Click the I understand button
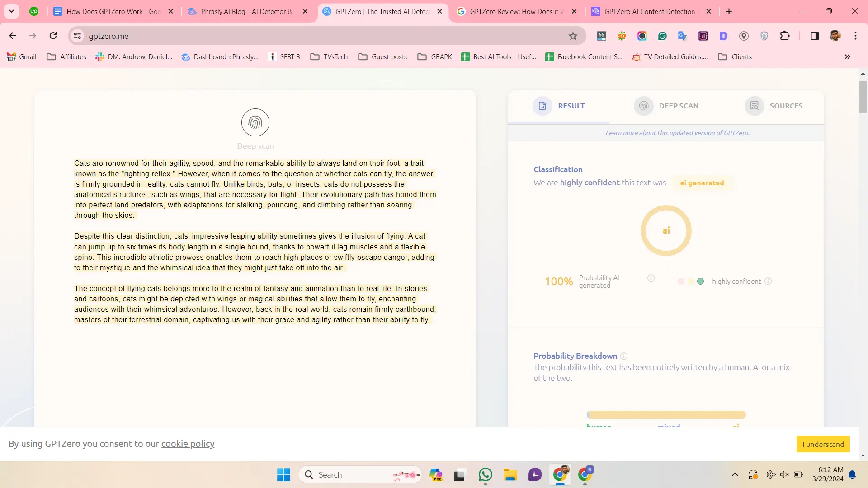The image size is (868, 488). point(823,444)
